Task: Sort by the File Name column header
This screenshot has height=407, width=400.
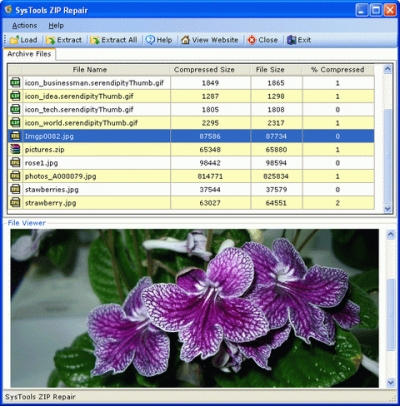Action: click(90, 70)
